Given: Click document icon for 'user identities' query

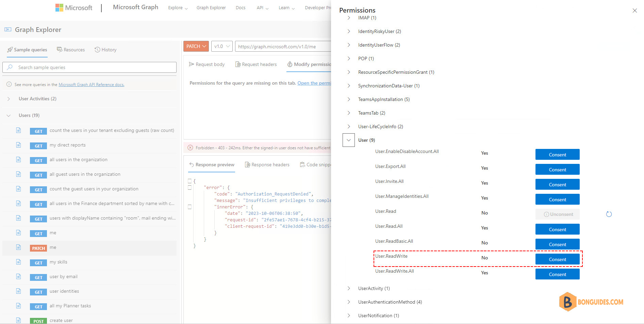Looking at the screenshot, I should coord(19,291).
